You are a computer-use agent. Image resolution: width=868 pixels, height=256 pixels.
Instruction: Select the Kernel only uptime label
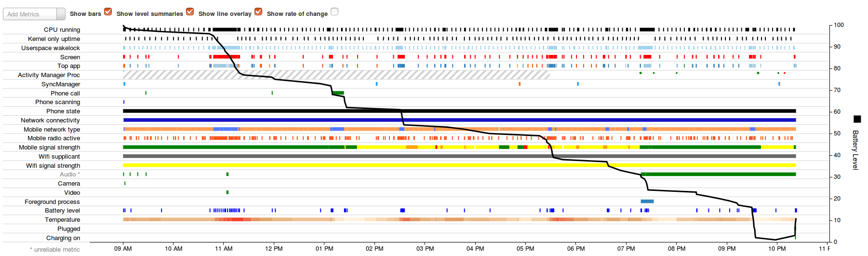pyautogui.click(x=54, y=39)
